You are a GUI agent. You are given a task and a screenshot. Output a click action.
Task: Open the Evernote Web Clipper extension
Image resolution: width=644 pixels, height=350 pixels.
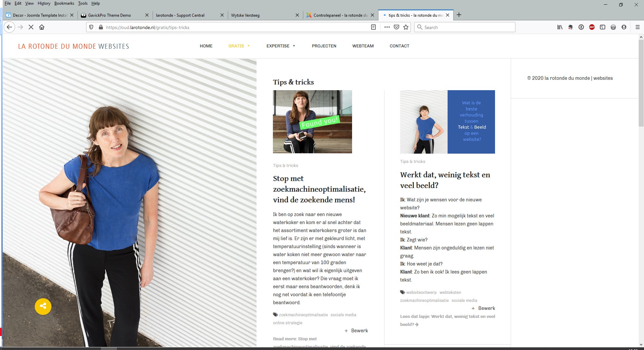571,27
